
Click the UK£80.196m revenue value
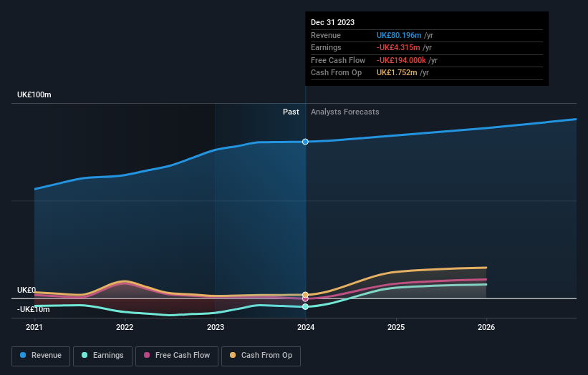pos(399,35)
